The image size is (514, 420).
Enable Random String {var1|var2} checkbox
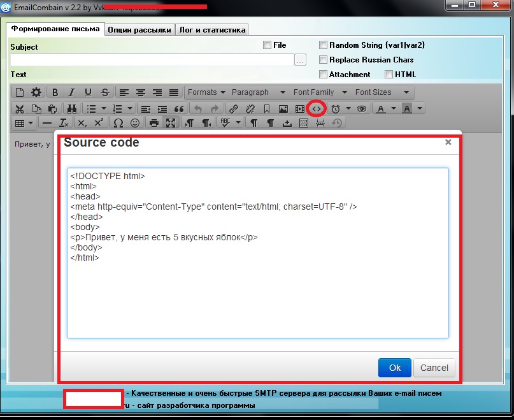coord(323,45)
